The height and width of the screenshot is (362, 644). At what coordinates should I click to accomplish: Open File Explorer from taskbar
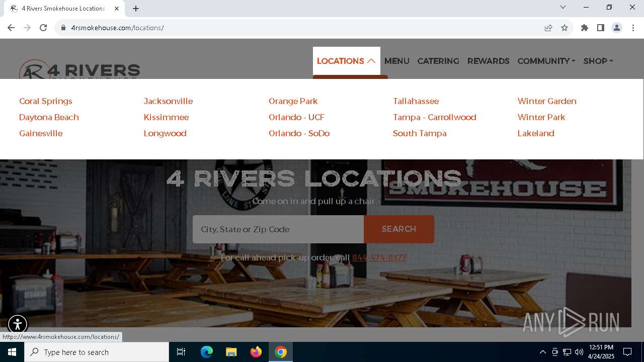231,352
